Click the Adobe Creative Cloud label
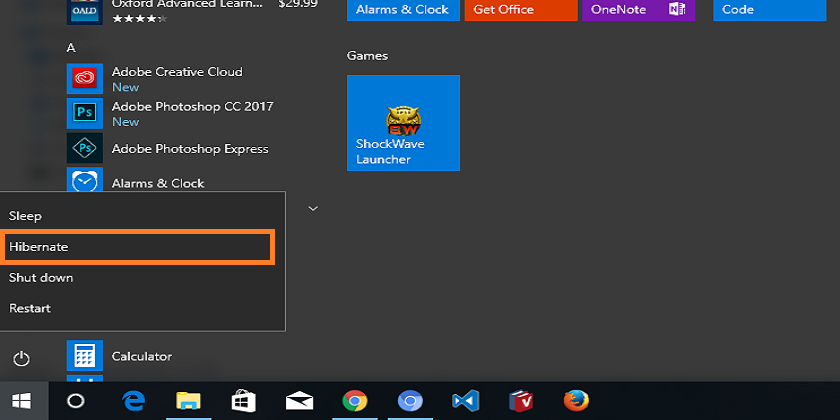Screen dimensions: 840x420 coord(177,72)
